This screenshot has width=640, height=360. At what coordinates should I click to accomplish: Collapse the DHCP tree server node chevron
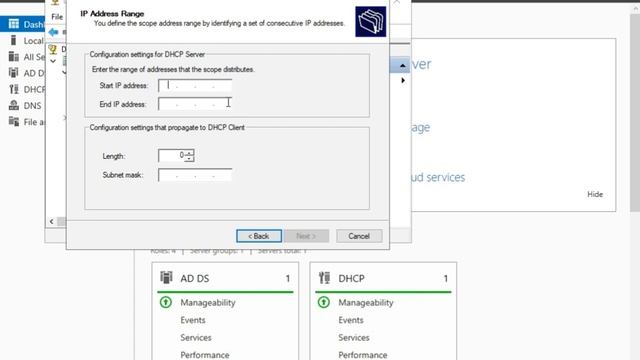point(53,61)
